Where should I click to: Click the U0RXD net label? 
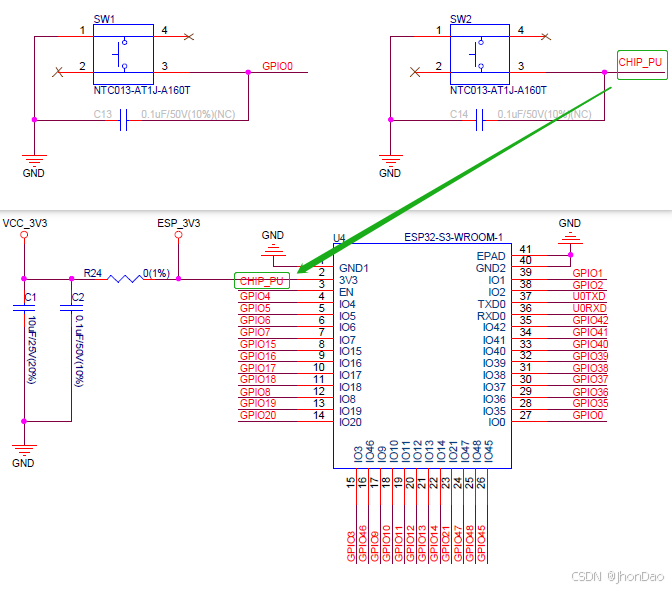pos(589,308)
